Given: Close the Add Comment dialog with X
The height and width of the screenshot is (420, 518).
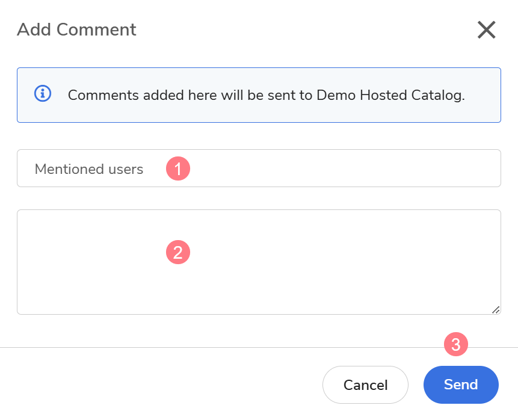Looking at the screenshot, I should tap(486, 29).
